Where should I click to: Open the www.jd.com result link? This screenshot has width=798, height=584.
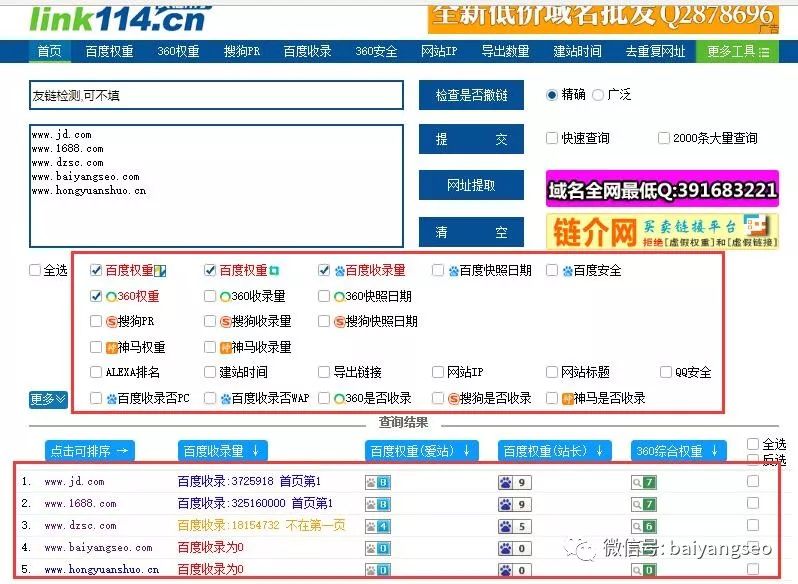pos(74,481)
